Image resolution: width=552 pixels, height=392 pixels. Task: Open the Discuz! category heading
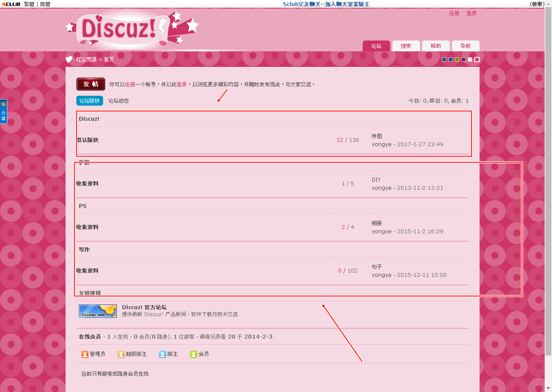89,119
